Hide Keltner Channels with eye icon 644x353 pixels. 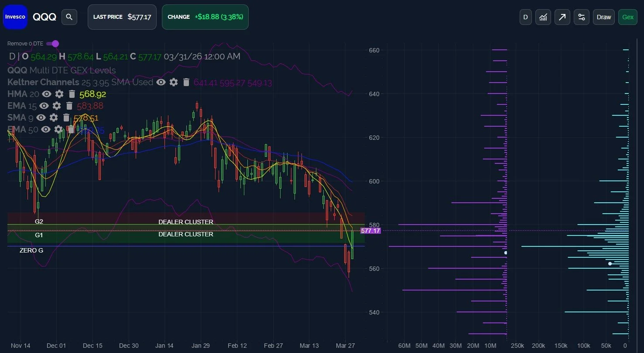161,82
